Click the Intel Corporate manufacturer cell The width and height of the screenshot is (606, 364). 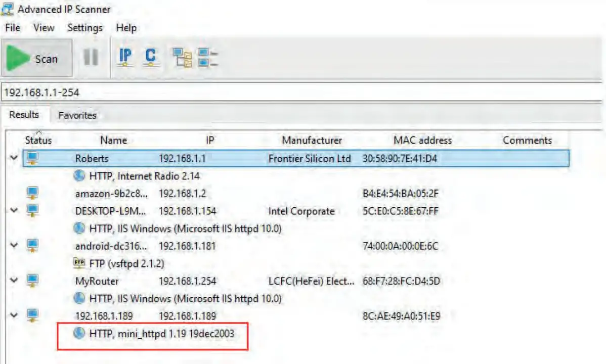coord(301,211)
